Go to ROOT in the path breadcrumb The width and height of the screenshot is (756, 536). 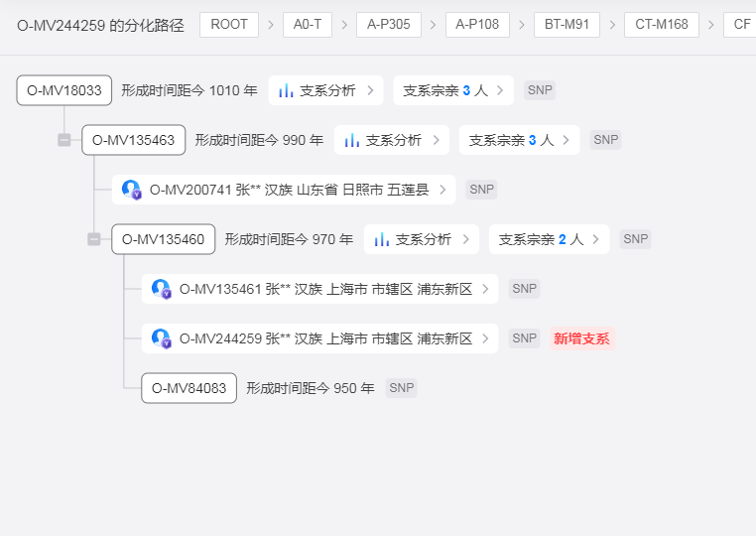tap(229, 25)
